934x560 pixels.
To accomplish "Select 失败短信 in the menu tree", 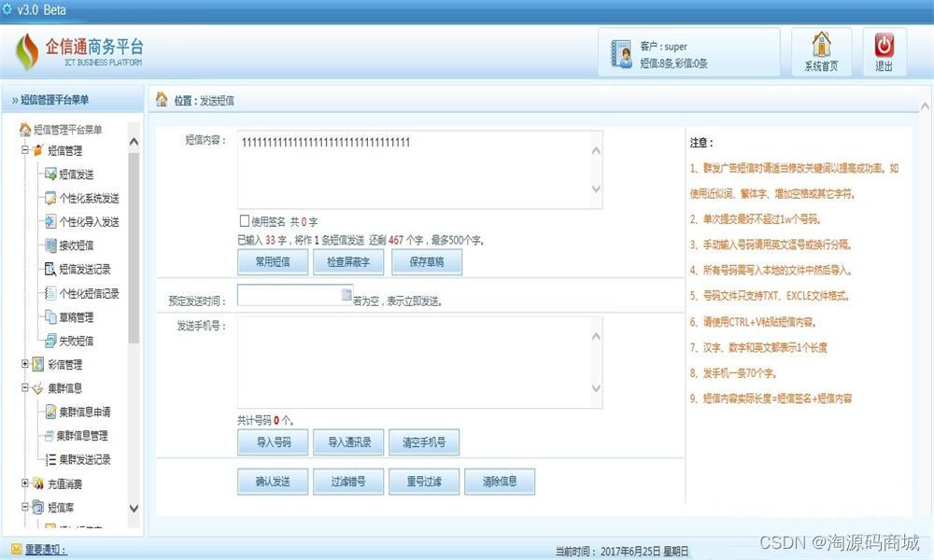I will [77, 341].
